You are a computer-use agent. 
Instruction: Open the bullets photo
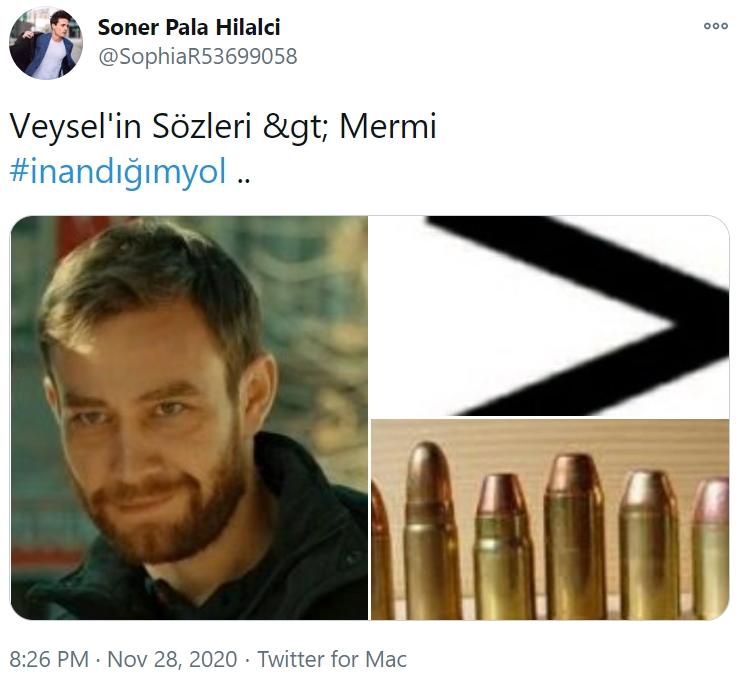[550, 519]
